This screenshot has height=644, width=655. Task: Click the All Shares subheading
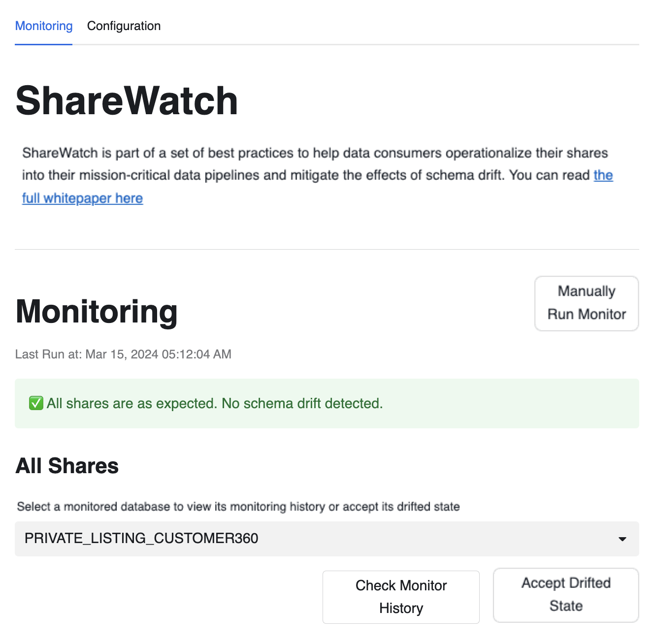(67, 466)
